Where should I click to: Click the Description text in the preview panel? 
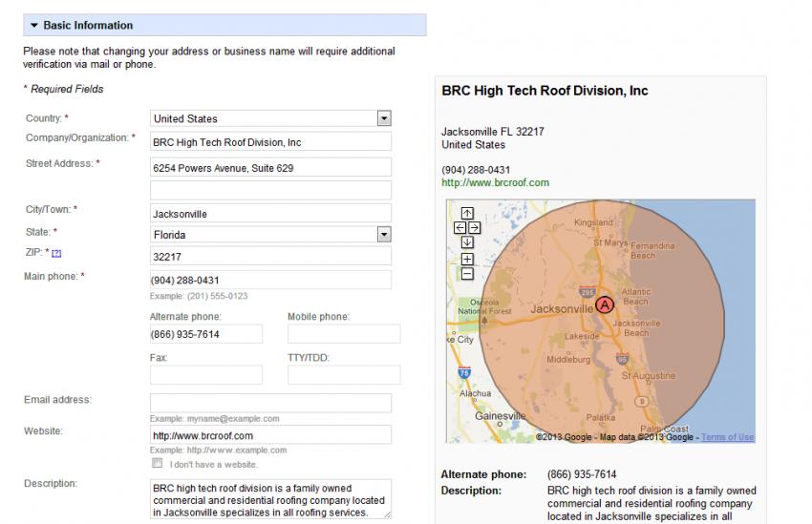coord(652,503)
